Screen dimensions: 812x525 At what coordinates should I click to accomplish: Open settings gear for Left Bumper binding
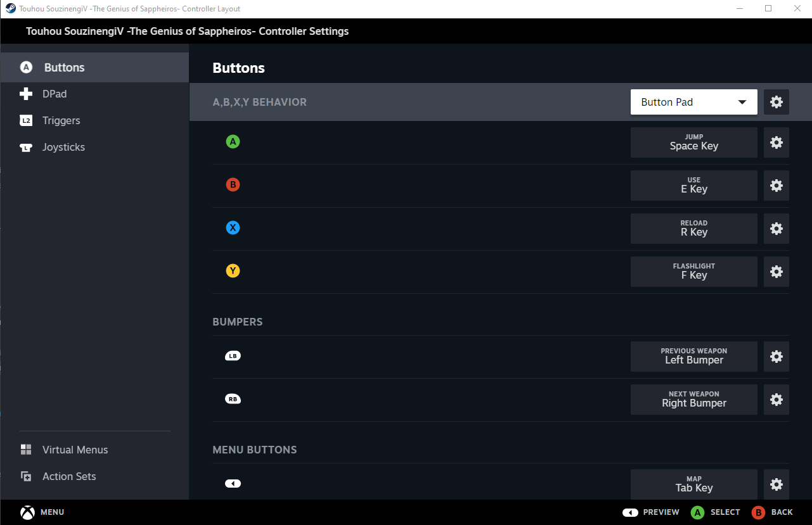777,357
